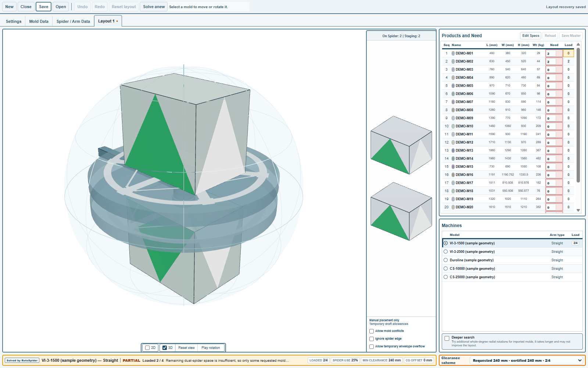Select the Duroline machine radio button
The height and width of the screenshot is (368, 588).
click(445, 260)
